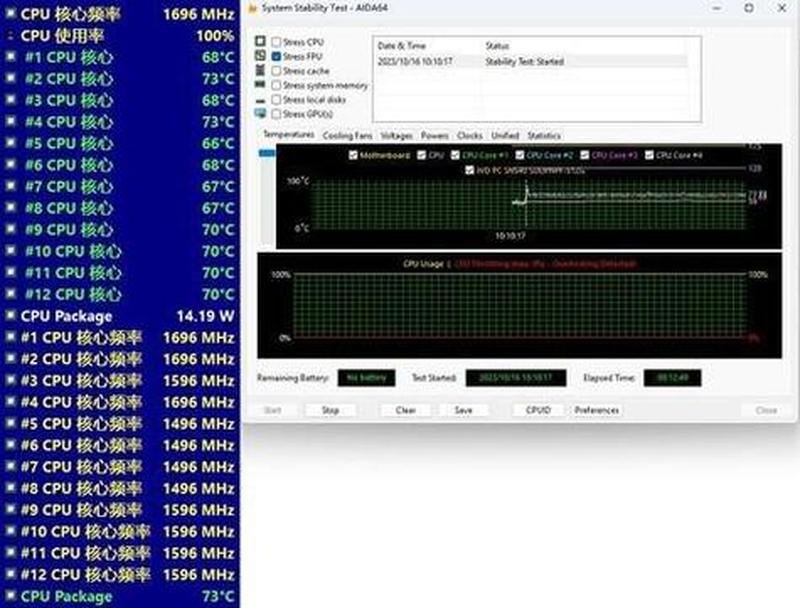Image resolution: width=800 pixels, height=608 pixels.
Task: Open Preferences in the stability test window
Action: point(596,410)
